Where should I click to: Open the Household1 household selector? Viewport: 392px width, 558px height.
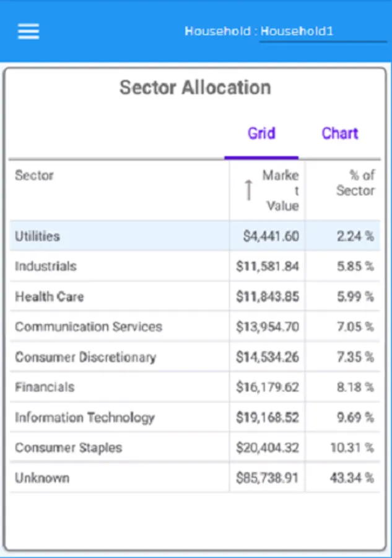tap(322, 32)
